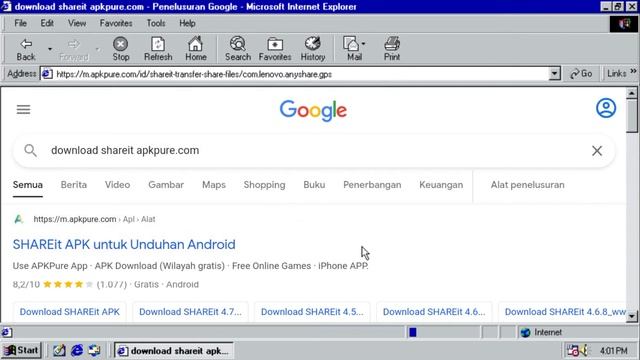Open SHAREit APK untuk Unduhan Android result
640x360 pixels.
coord(124,244)
